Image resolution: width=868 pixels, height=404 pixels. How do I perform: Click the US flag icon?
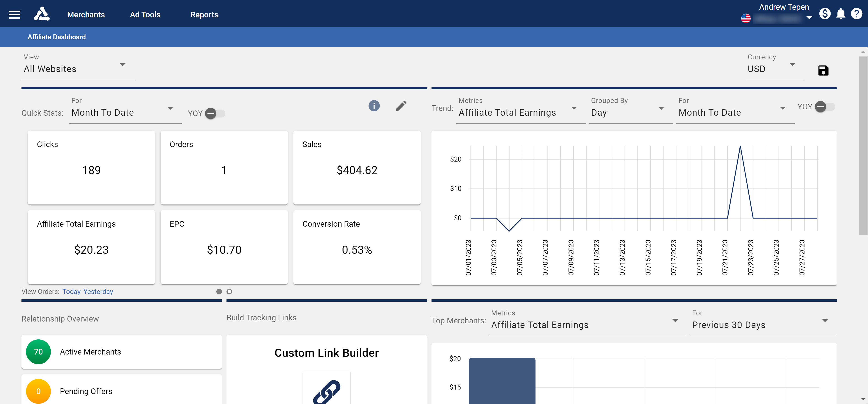point(746,18)
